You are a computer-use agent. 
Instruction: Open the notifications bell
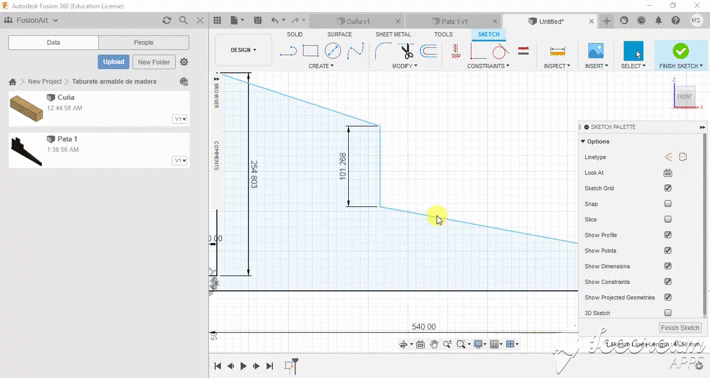coord(658,20)
